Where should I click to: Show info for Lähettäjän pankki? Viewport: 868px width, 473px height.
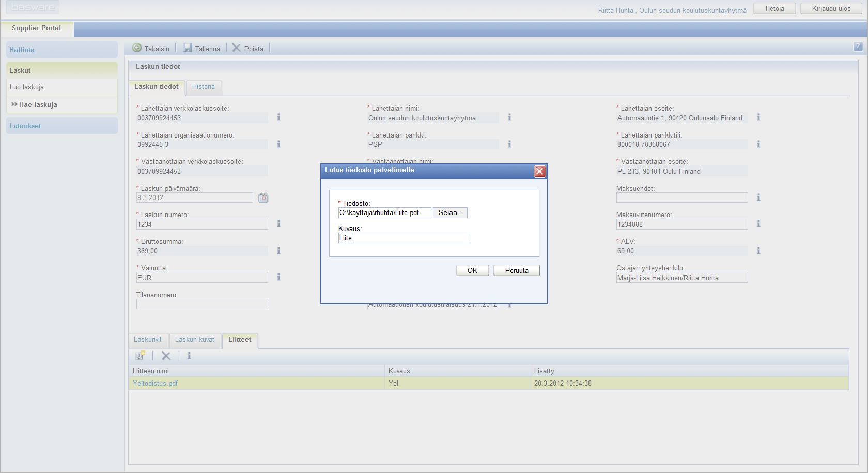509,144
